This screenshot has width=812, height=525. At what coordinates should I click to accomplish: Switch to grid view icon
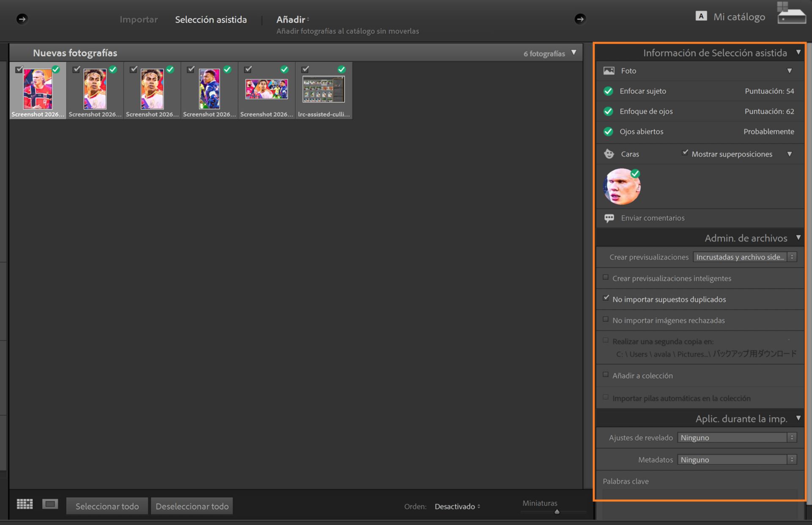coord(25,504)
